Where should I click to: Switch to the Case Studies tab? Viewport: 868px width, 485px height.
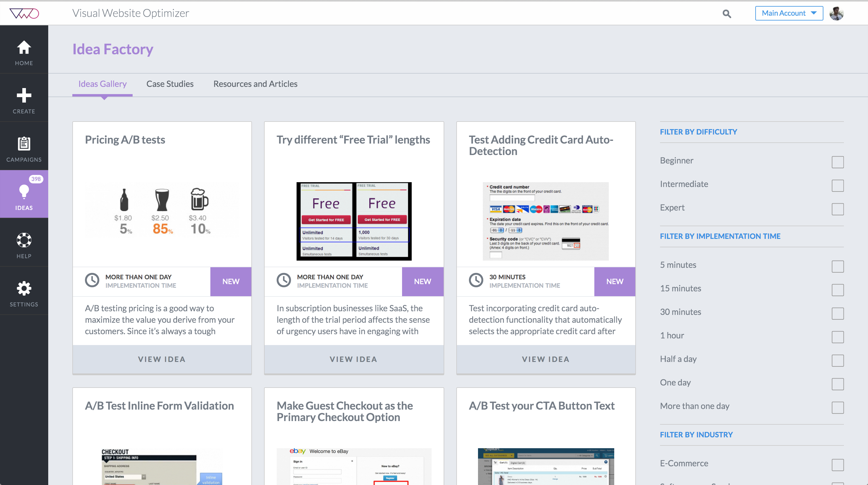tap(170, 84)
